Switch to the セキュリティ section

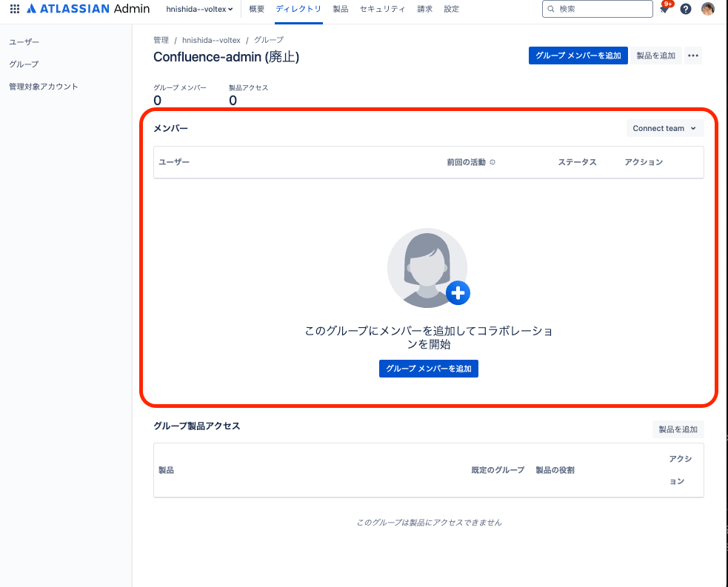click(382, 9)
